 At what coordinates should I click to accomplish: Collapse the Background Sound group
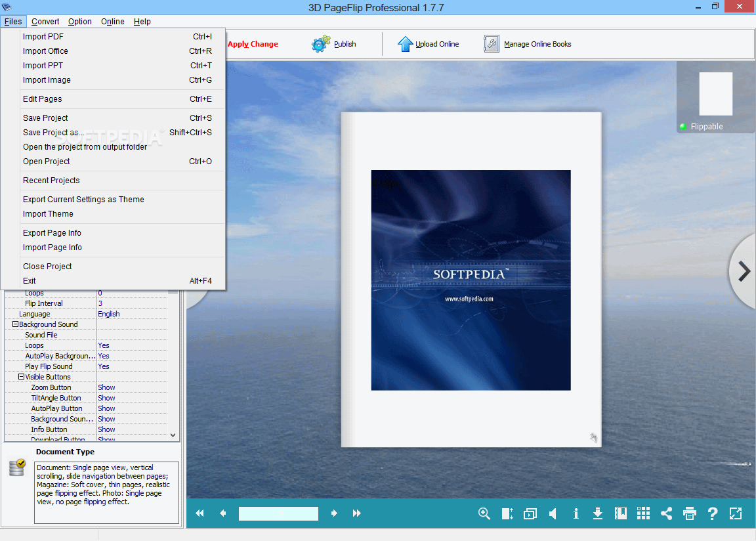[15, 324]
